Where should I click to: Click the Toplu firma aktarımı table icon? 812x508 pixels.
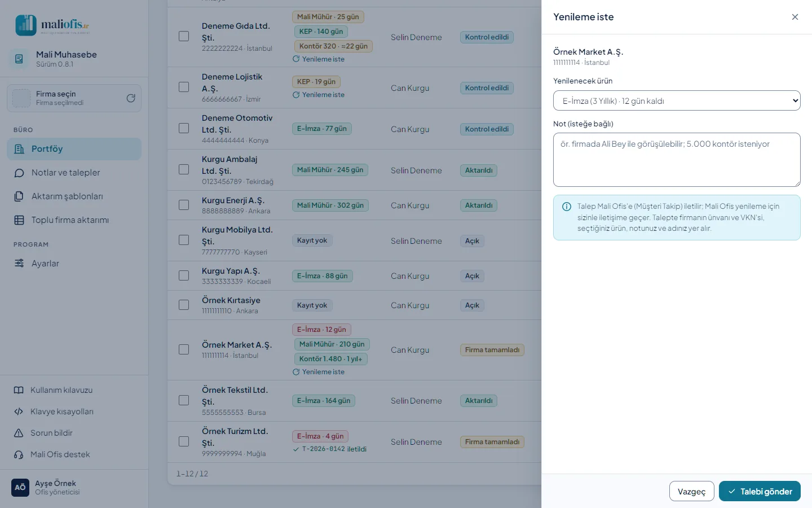pos(19,220)
